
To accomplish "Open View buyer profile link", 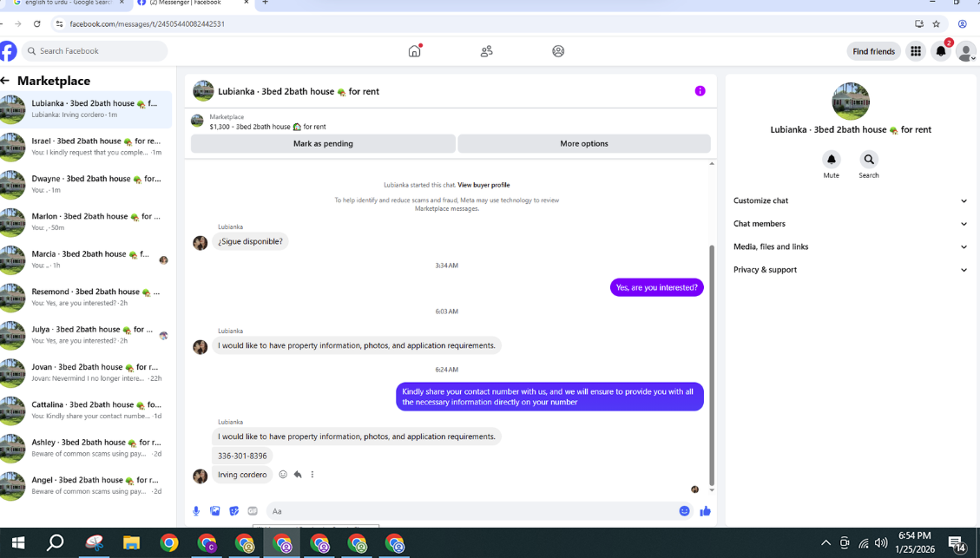I will [x=483, y=185].
